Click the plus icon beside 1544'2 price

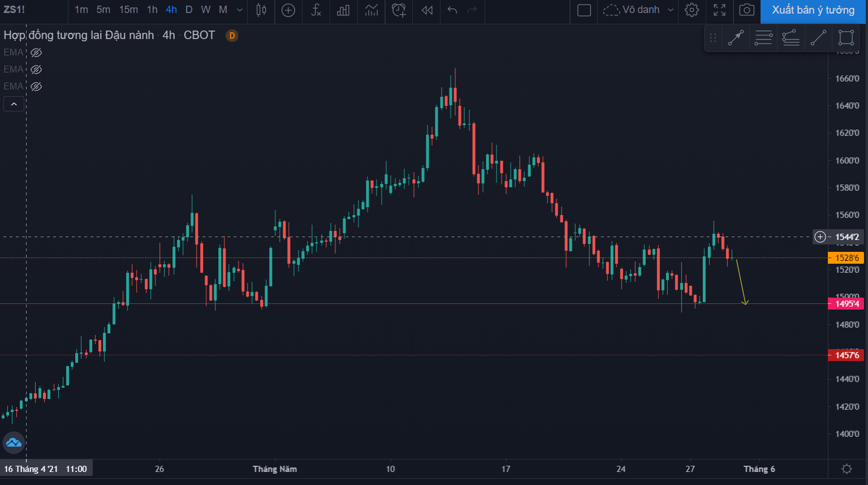click(x=820, y=237)
